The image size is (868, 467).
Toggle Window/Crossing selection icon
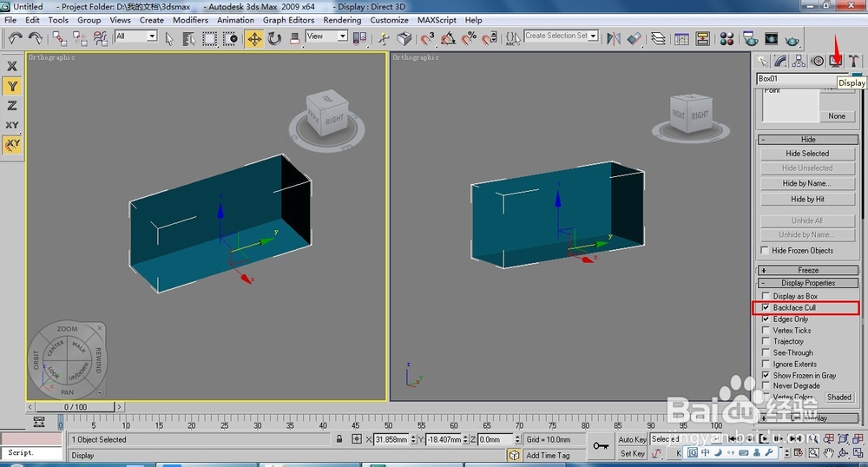tap(230, 38)
